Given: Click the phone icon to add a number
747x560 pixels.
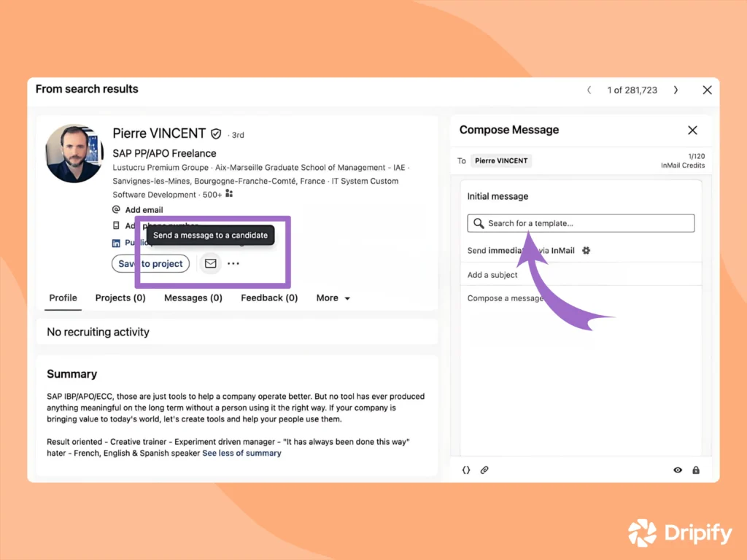Looking at the screenshot, I should 117,225.
